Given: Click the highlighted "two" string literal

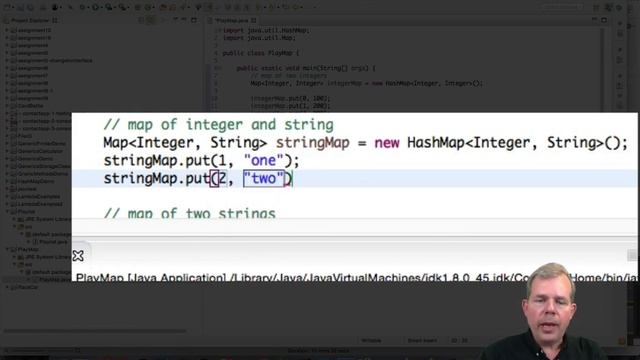Looking at the screenshot, I should tap(263, 178).
